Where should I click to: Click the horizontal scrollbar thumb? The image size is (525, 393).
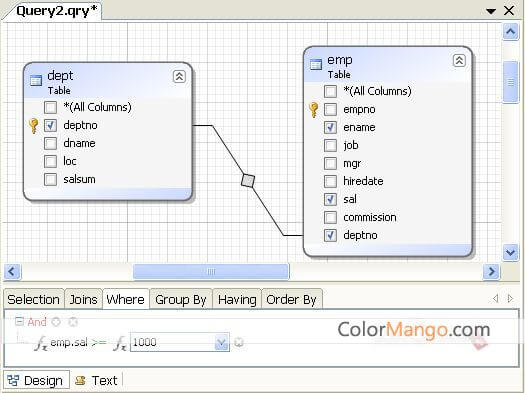[211, 271]
